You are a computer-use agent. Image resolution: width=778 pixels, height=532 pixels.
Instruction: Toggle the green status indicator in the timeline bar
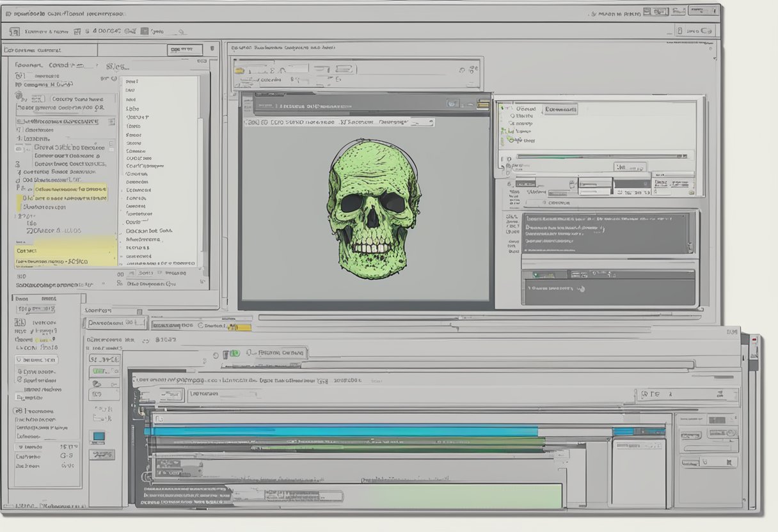[235, 353]
